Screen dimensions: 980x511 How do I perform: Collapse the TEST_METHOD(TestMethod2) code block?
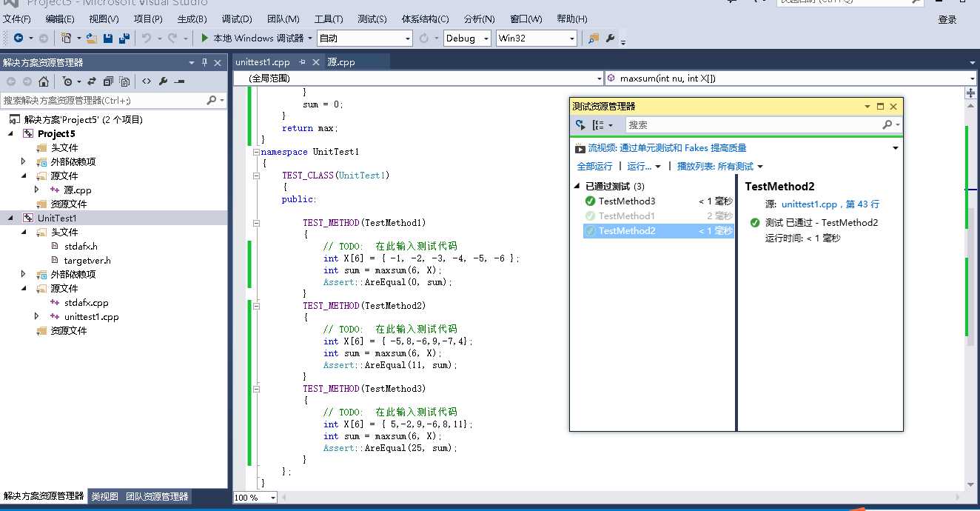(x=256, y=305)
